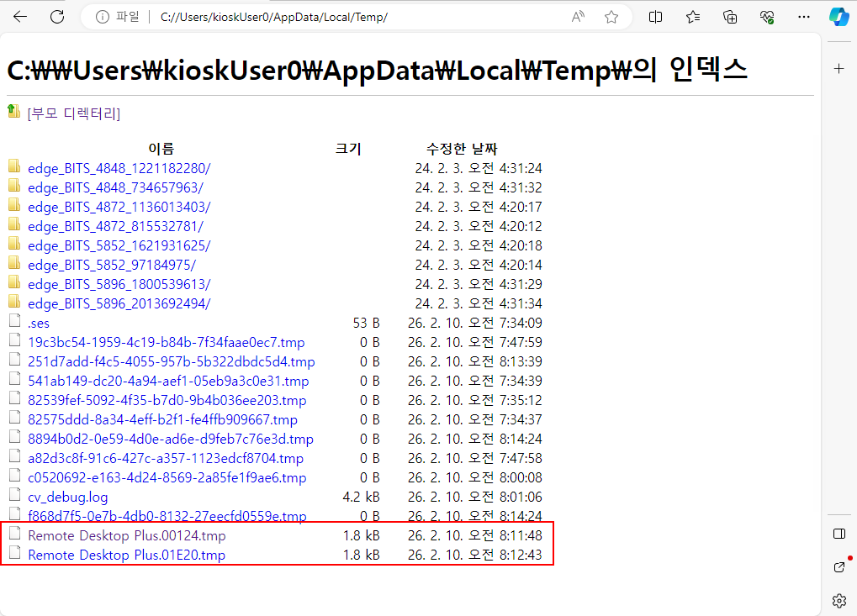Open the three-dot Settings and more menu
The width and height of the screenshot is (857, 616).
(803, 17)
